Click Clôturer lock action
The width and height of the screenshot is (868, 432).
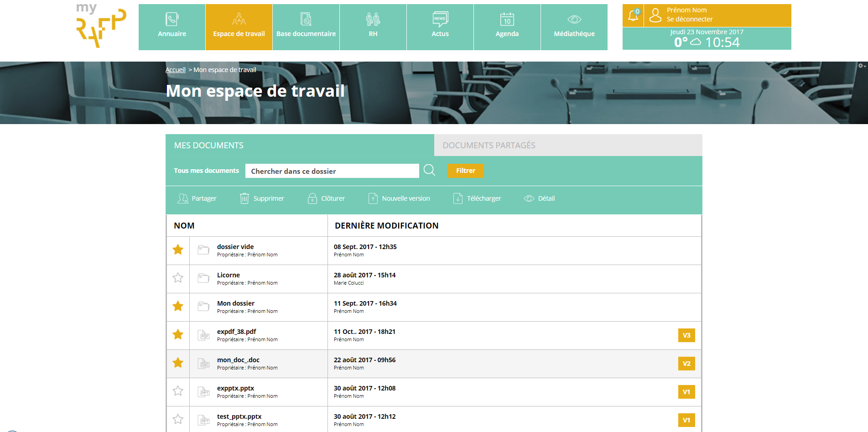pos(326,198)
